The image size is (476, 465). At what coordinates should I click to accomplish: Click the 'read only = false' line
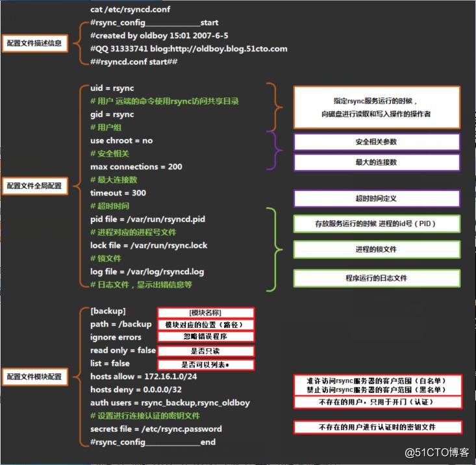pyautogui.click(x=123, y=350)
